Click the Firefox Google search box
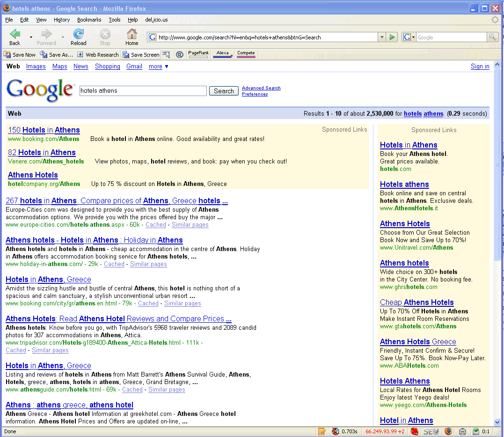 [451, 37]
